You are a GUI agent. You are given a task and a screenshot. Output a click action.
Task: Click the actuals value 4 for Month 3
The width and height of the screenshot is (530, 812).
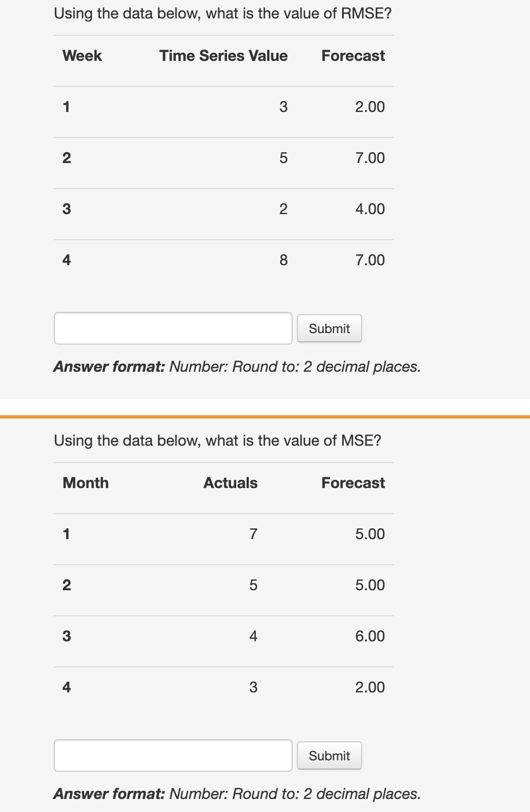coord(253,636)
